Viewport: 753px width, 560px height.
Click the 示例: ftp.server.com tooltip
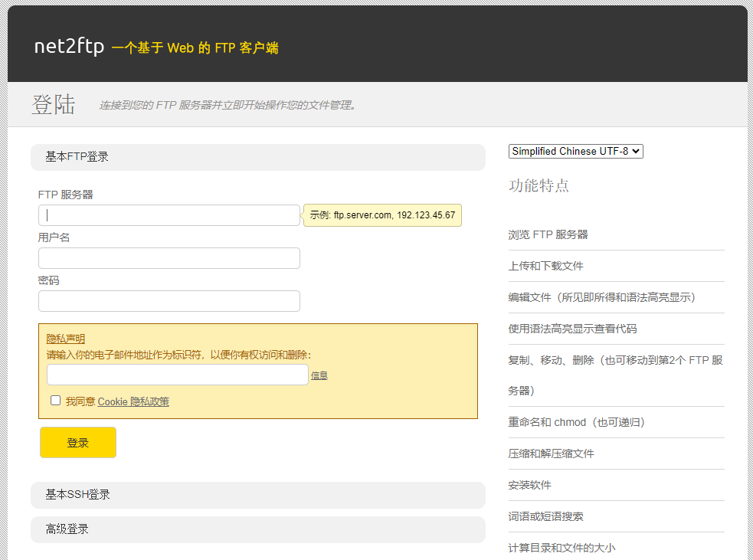tap(382, 215)
